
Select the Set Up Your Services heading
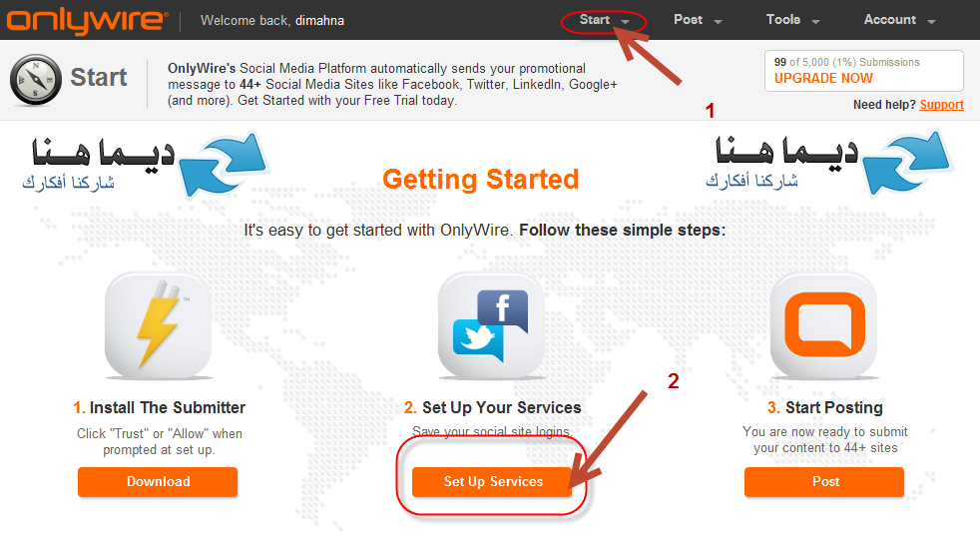click(x=493, y=407)
